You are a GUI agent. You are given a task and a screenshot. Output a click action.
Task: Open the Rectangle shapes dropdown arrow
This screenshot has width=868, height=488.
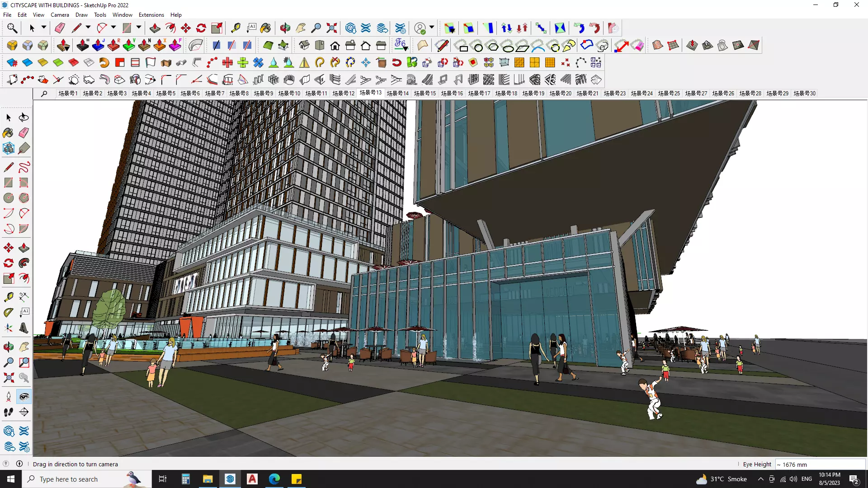pyautogui.click(x=139, y=28)
